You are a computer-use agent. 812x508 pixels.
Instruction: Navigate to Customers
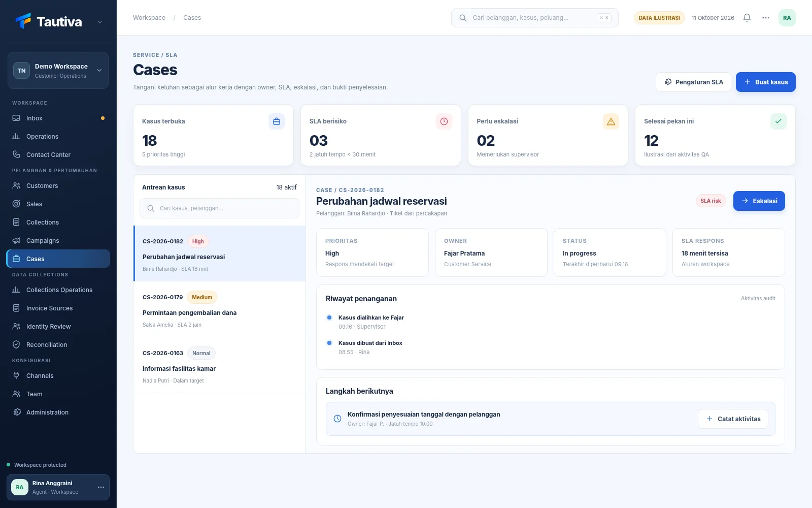pyautogui.click(x=58, y=186)
